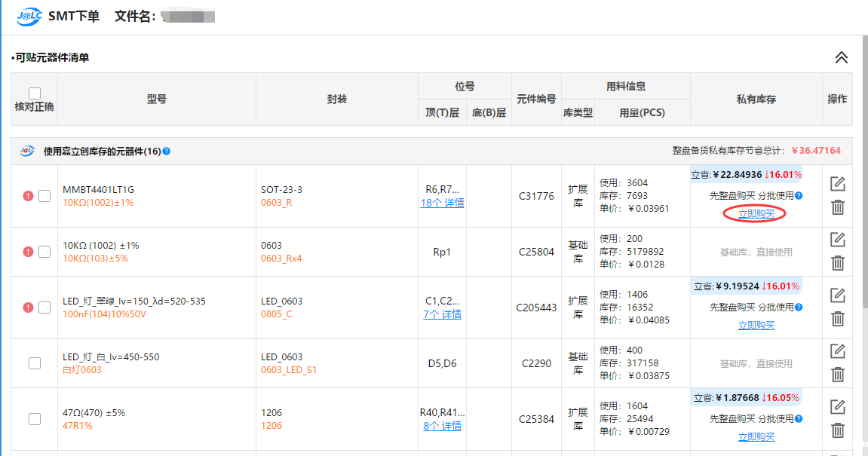
Task: Select checkbox for 47Ω(470) ±5% row
Action: tap(35, 419)
